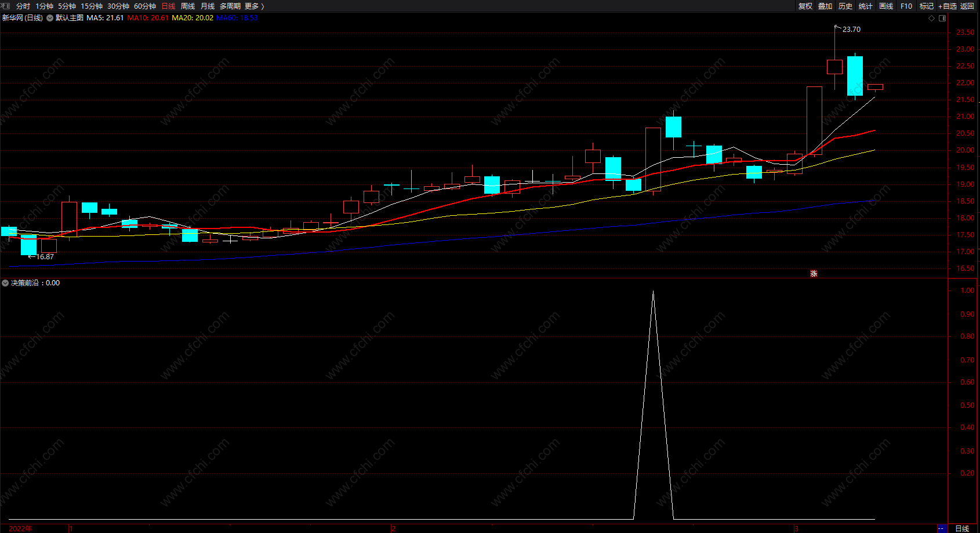Open the 复权 adjustment option
The height and width of the screenshot is (533, 980).
(x=805, y=6)
